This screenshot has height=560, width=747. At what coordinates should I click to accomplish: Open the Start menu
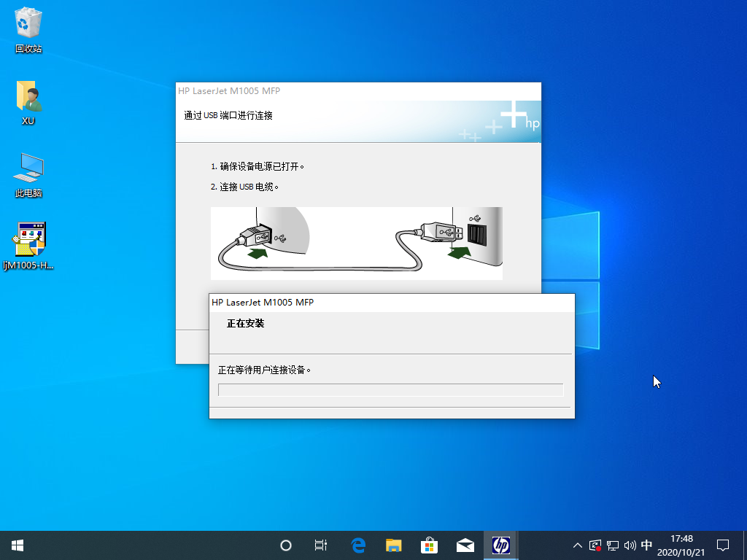[16, 545]
